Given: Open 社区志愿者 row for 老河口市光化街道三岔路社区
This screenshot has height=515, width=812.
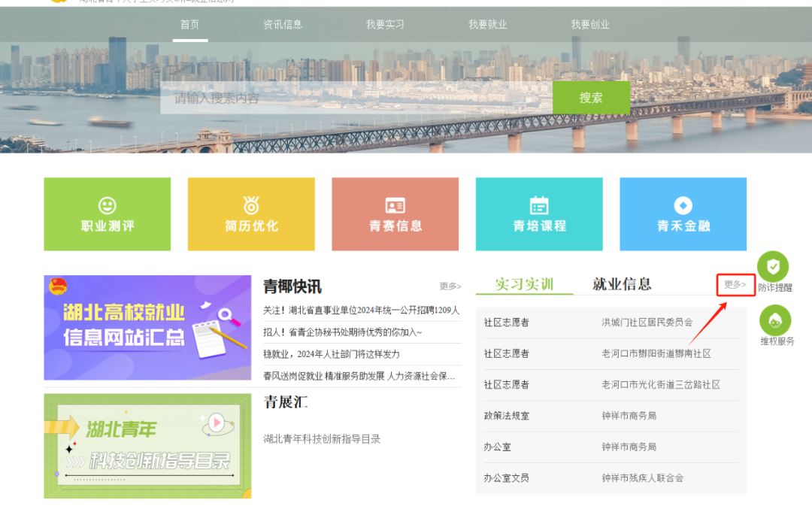Looking at the screenshot, I should (611, 385).
